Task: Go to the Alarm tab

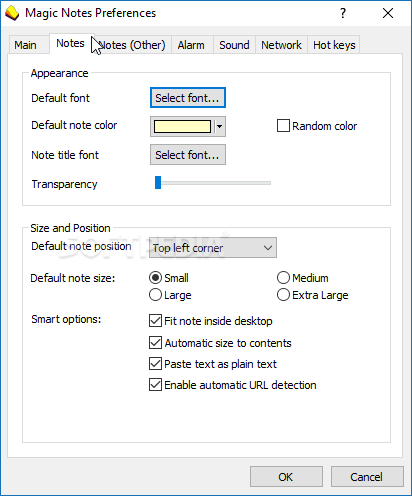Action: click(191, 45)
